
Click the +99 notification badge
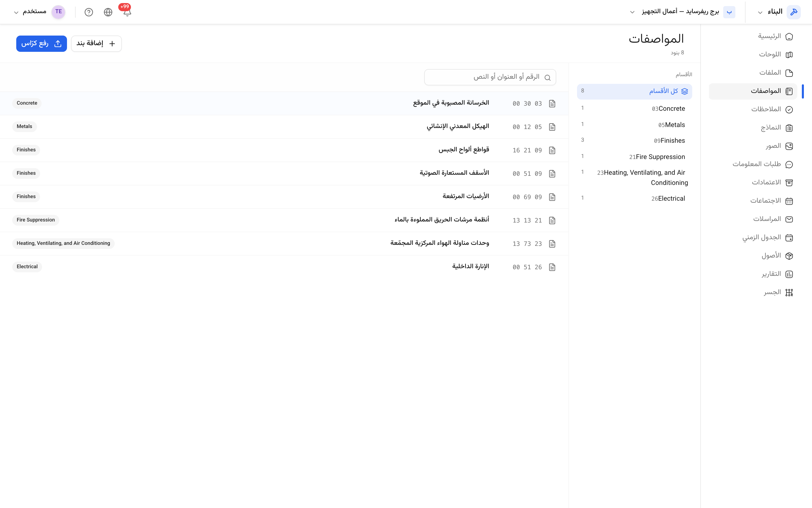125,7
